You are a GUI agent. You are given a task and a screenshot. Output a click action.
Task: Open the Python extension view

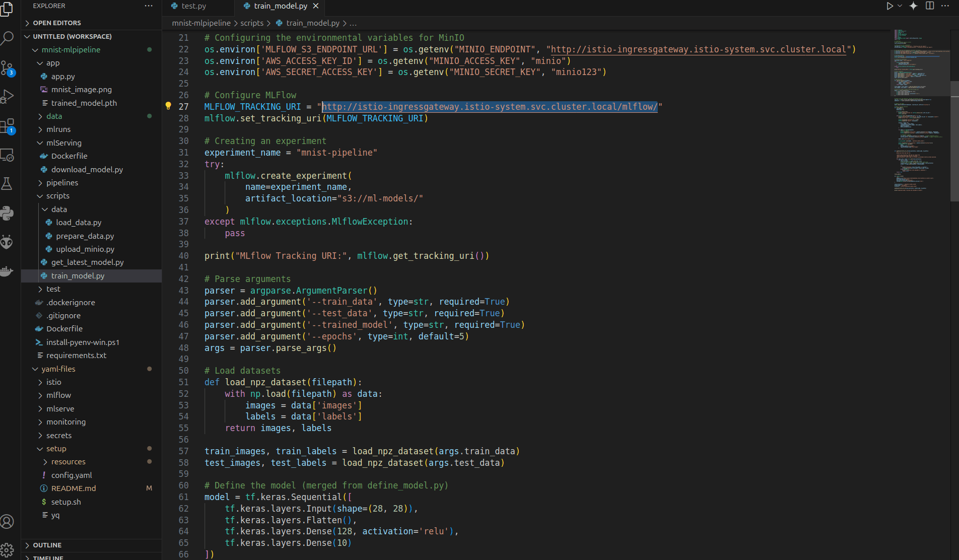point(8,213)
